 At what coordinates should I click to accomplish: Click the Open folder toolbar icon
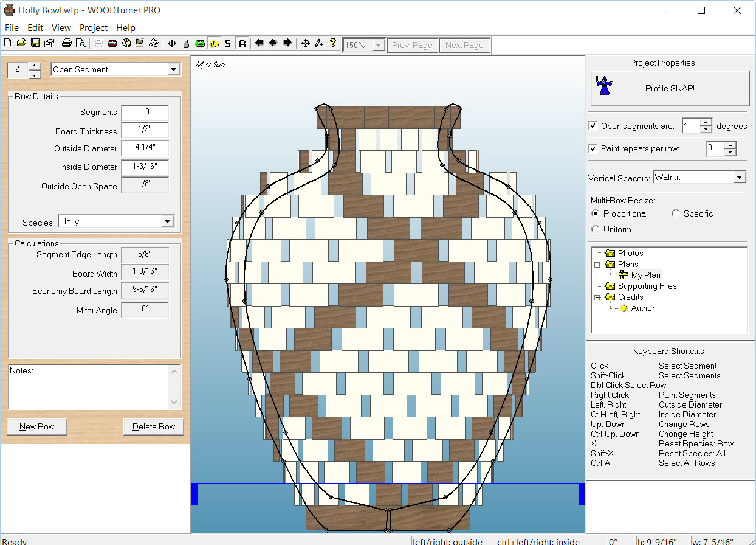[x=21, y=43]
